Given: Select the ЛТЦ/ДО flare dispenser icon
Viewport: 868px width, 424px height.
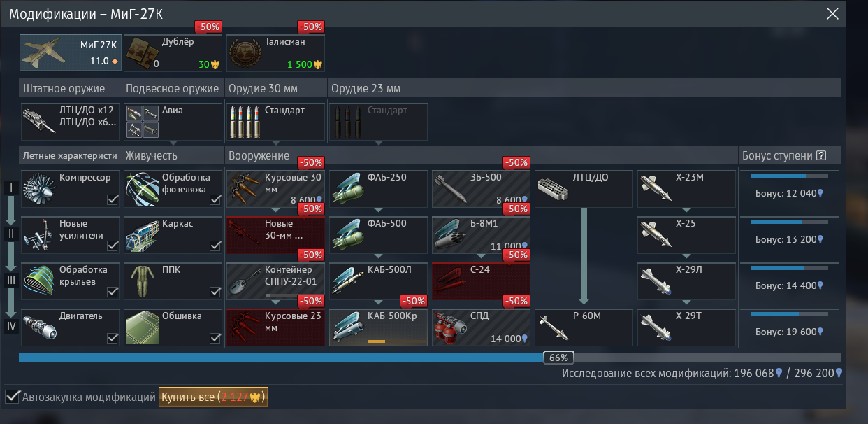Looking at the screenshot, I should 554,189.
